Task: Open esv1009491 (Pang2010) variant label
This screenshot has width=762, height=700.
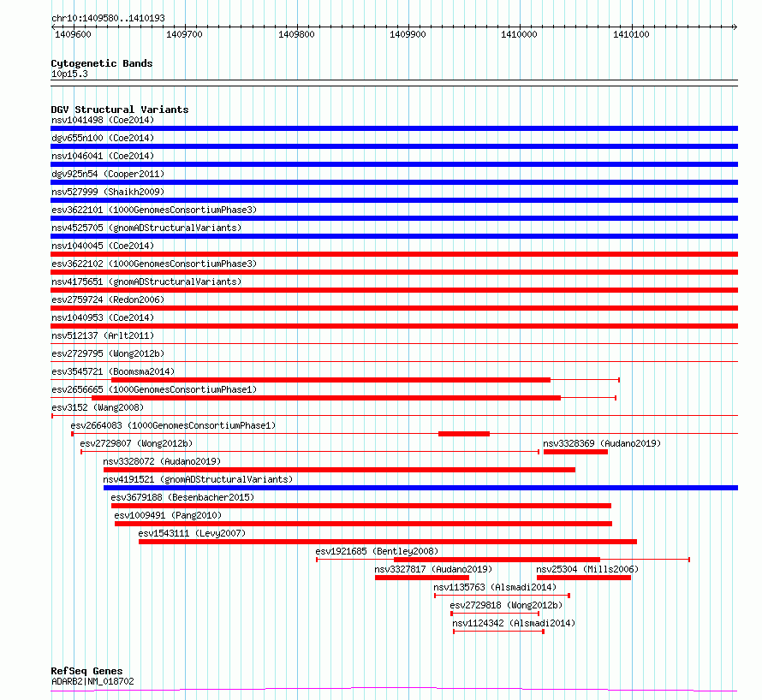Action: click(x=168, y=515)
